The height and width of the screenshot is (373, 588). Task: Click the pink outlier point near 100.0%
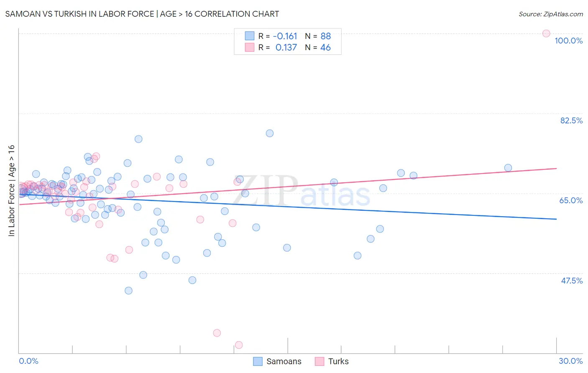coord(546,33)
